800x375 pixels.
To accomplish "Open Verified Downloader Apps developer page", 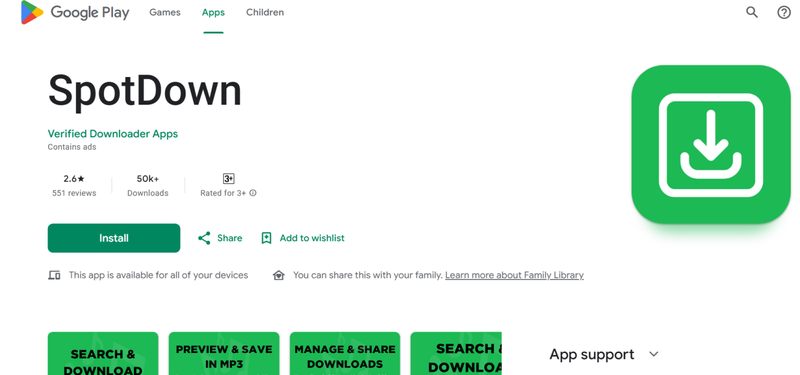I will click(x=113, y=134).
